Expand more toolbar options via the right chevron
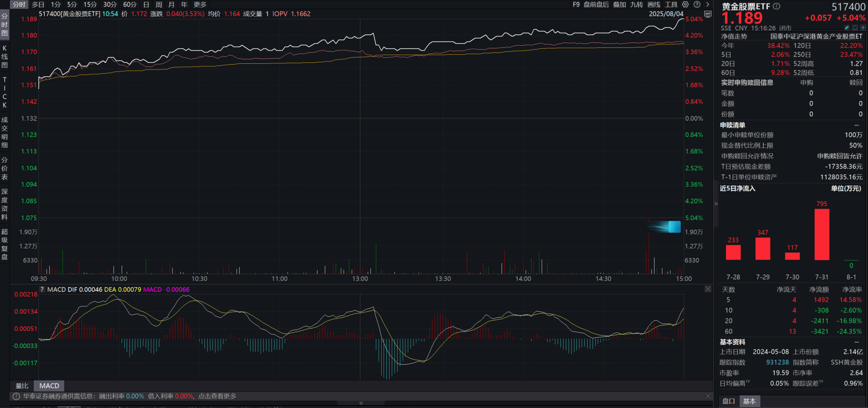The image size is (868, 408). (x=707, y=4)
